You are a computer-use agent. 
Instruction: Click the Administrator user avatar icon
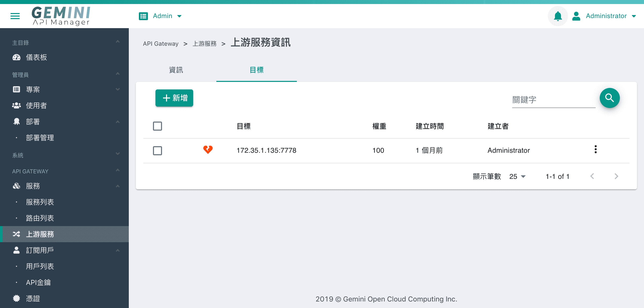pos(576,16)
